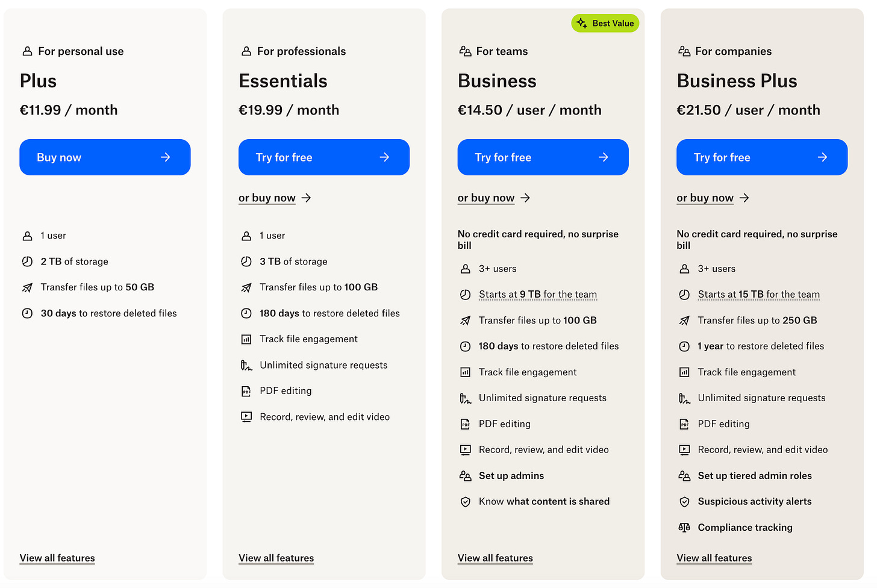Viewport: 877px width, 588px height.
Task: Click PDF editing icon in Essentials plan
Action: (246, 391)
